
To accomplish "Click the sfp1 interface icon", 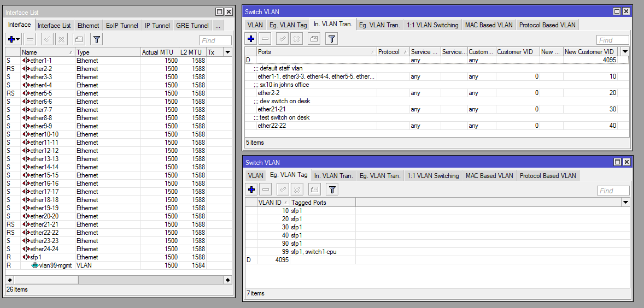I will [26, 257].
